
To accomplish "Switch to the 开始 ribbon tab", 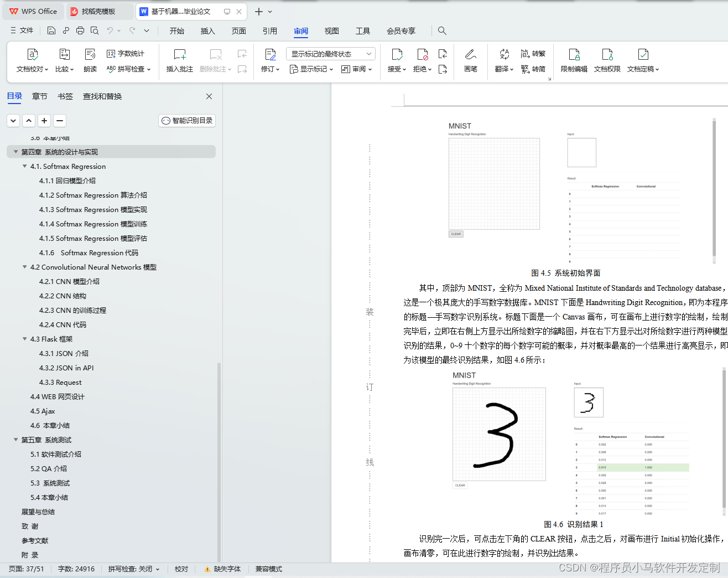I will (x=177, y=31).
